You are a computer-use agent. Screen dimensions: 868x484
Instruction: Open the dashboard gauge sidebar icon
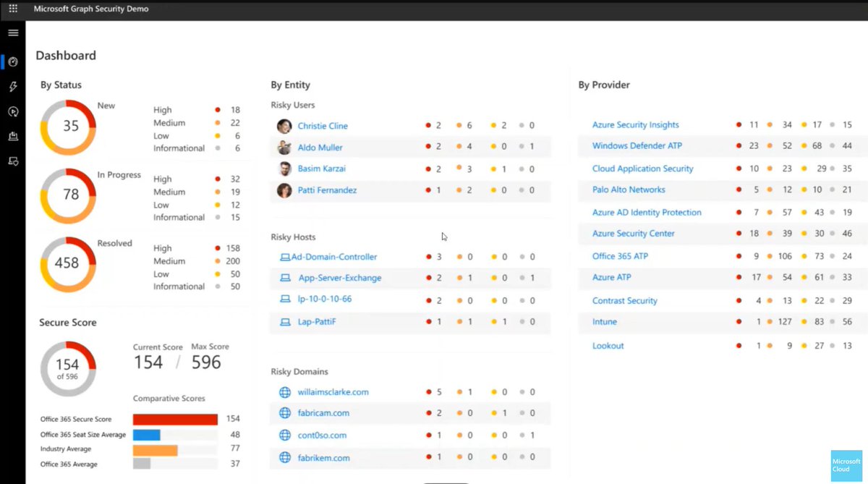pyautogui.click(x=13, y=62)
